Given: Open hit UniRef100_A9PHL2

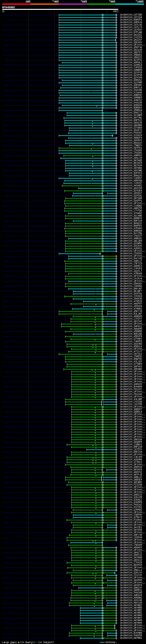Looking at the screenshot, I should coord(131,63).
